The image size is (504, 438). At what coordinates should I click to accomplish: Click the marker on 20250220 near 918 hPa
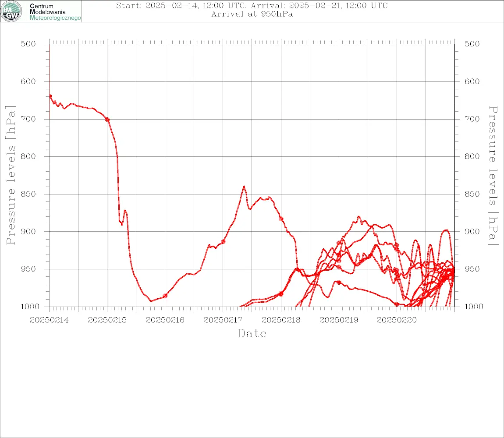click(x=397, y=245)
